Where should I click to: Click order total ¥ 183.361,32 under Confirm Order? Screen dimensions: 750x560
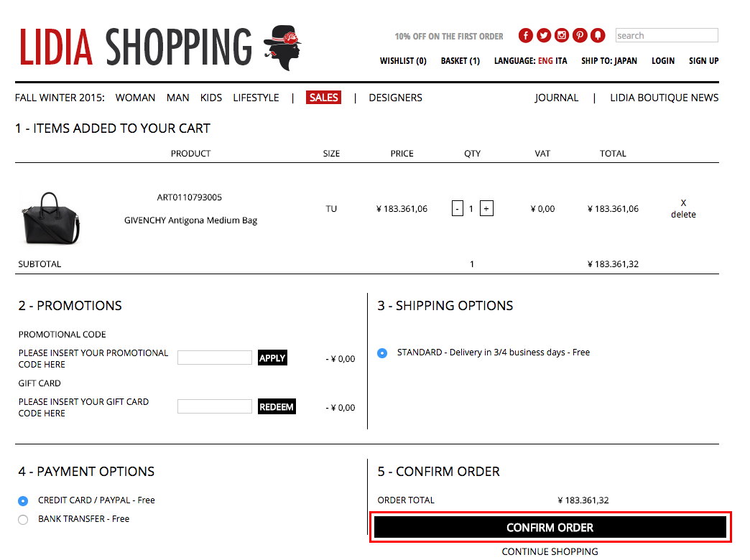coord(583,500)
